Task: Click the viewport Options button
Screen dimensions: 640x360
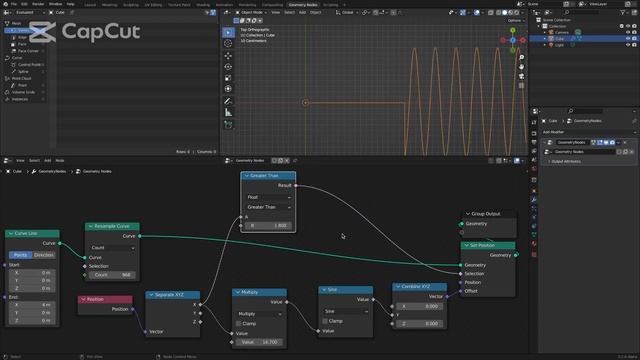Action: (515, 21)
